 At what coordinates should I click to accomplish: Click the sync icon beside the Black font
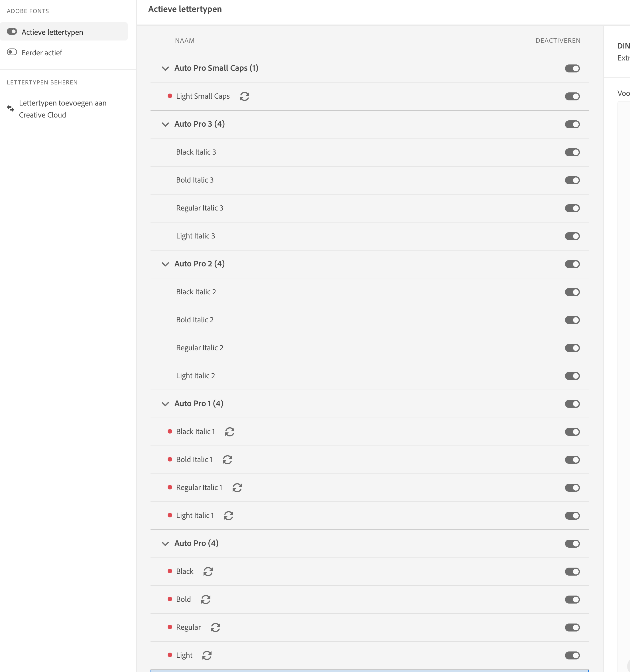(x=208, y=571)
